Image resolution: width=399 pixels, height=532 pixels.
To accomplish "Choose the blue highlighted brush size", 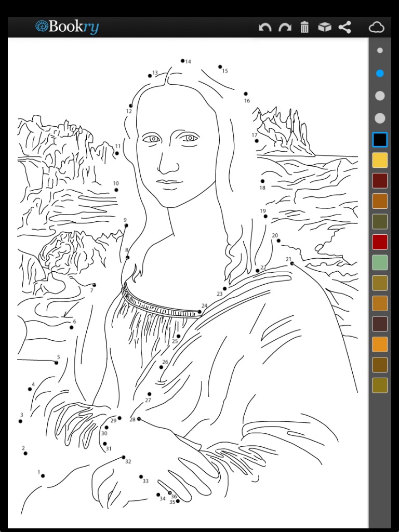I will tap(380, 73).
